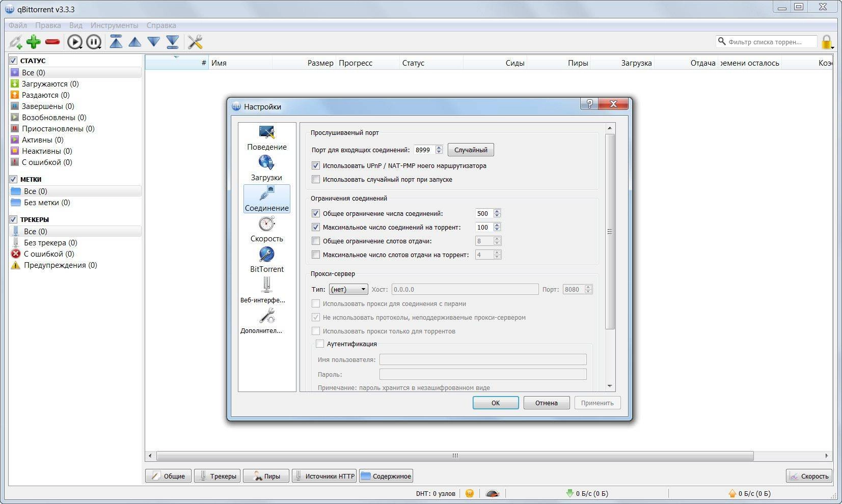The width and height of the screenshot is (842, 504).
Task: Increase incoming port with spinner up arrow
Action: 439,147
